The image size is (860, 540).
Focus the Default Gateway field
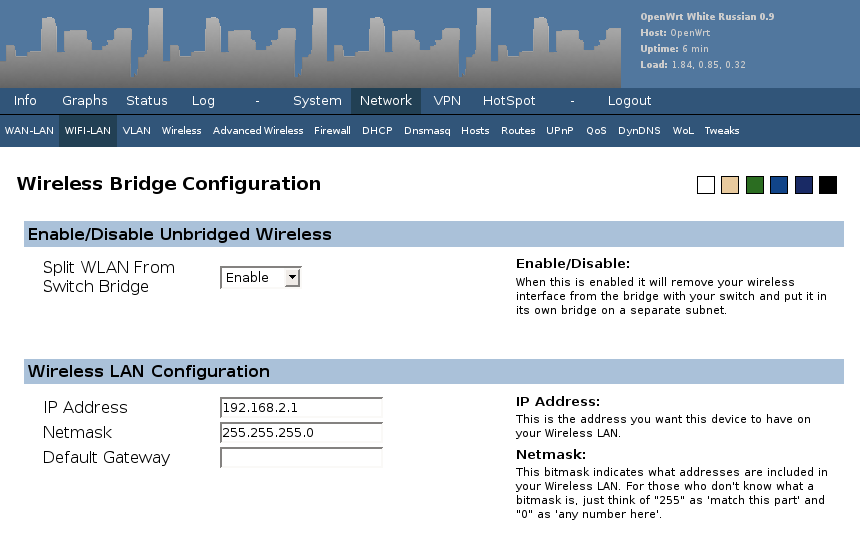(x=301, y=458)
